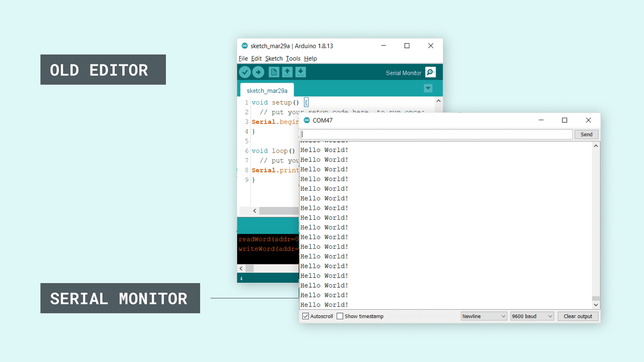Create a new sketch with the New icon
This screenshot has width=644, height=362.
click(274, 72)
